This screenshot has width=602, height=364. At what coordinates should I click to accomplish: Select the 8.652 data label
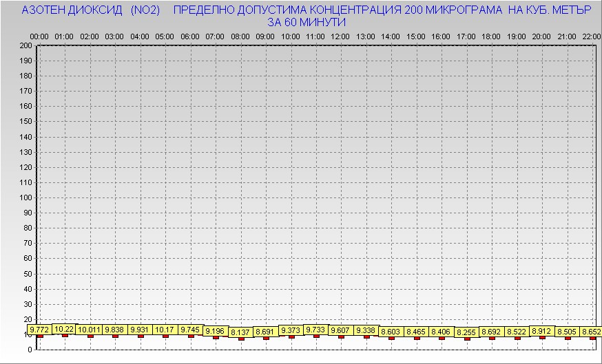click(590, 332)
